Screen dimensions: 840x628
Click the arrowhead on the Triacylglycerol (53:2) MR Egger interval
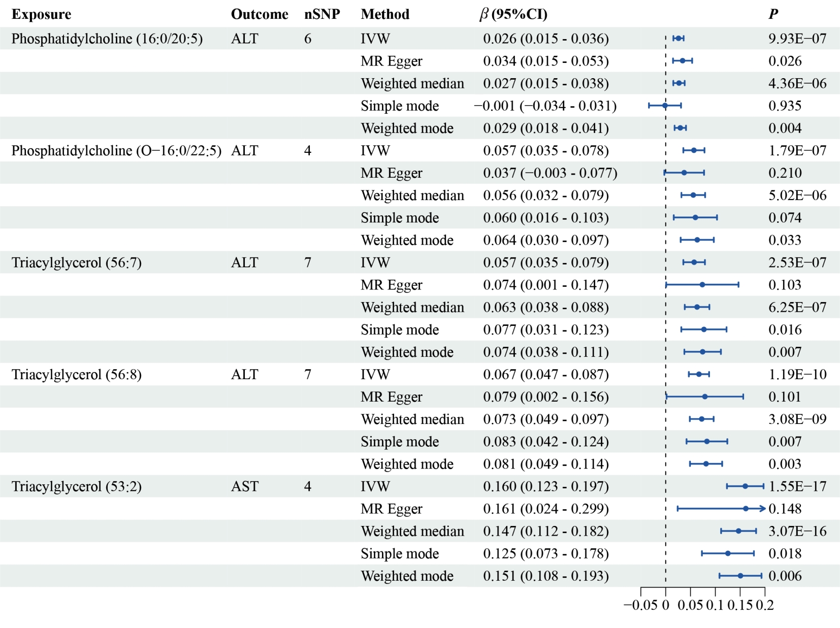click(762, 509)
